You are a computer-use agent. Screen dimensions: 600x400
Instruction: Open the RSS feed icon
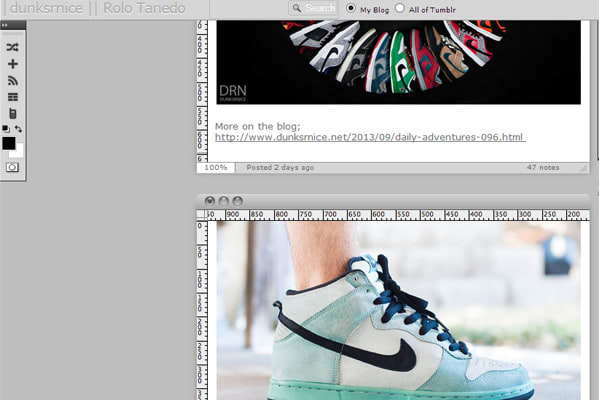13,81
